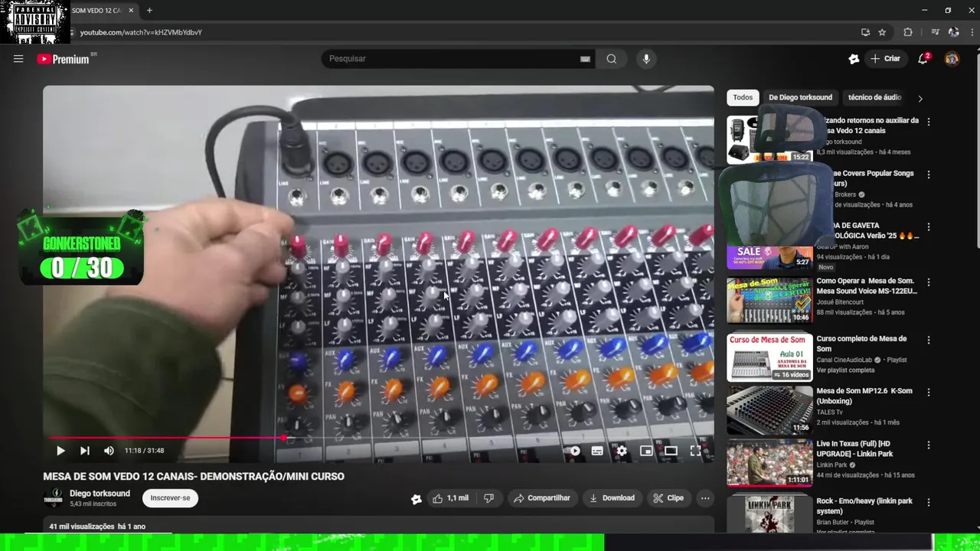Screen dimensions: 980x551
Task: Click Diego torksound channel avatar
Action: click(x=54, y=497)
